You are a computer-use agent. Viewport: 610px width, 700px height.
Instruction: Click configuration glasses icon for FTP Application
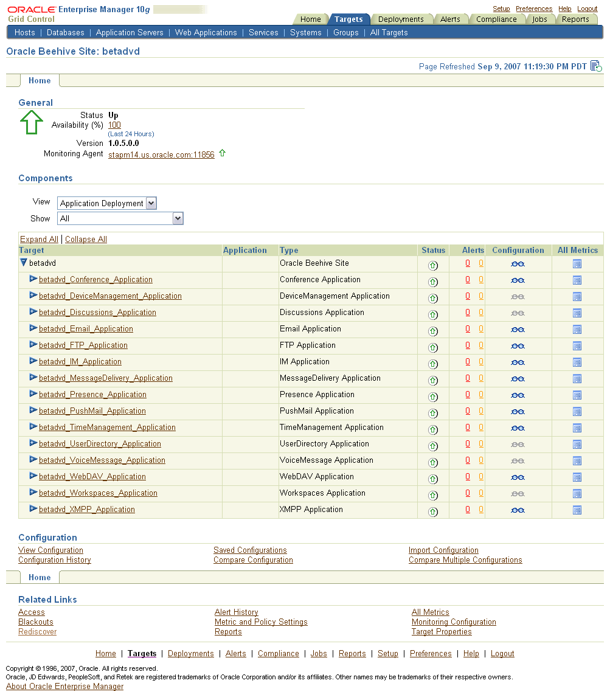click(x=518, y=347)
